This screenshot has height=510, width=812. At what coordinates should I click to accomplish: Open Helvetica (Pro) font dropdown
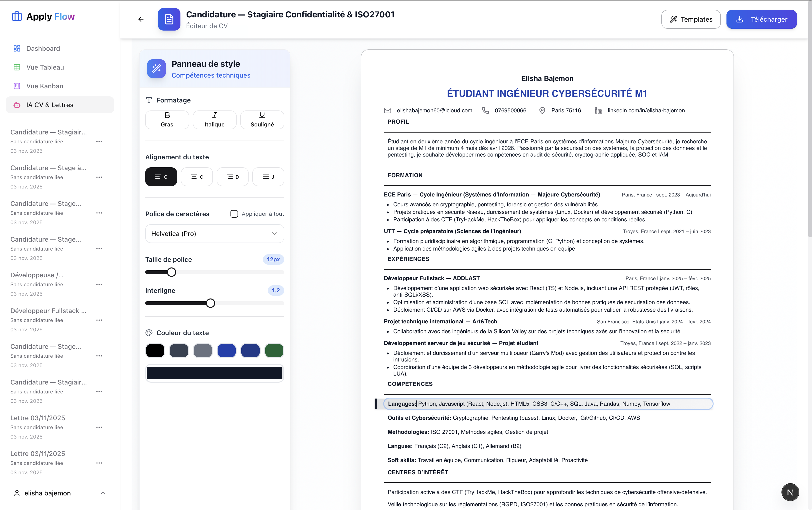215,233
